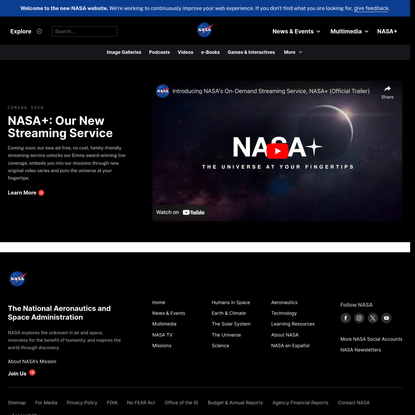The height and width of the screenshot is (415, 415).
Task: Click the Watch on YouTube logo
Action: tap(194, 212)
